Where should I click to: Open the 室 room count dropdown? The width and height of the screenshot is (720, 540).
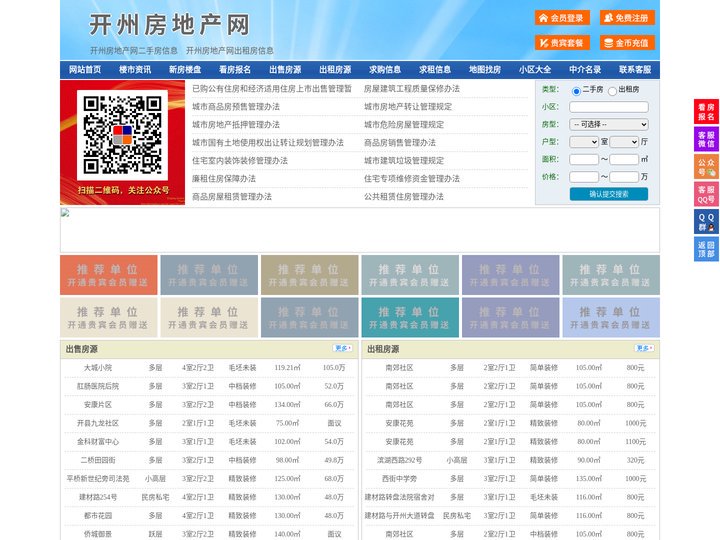(584, 142)
